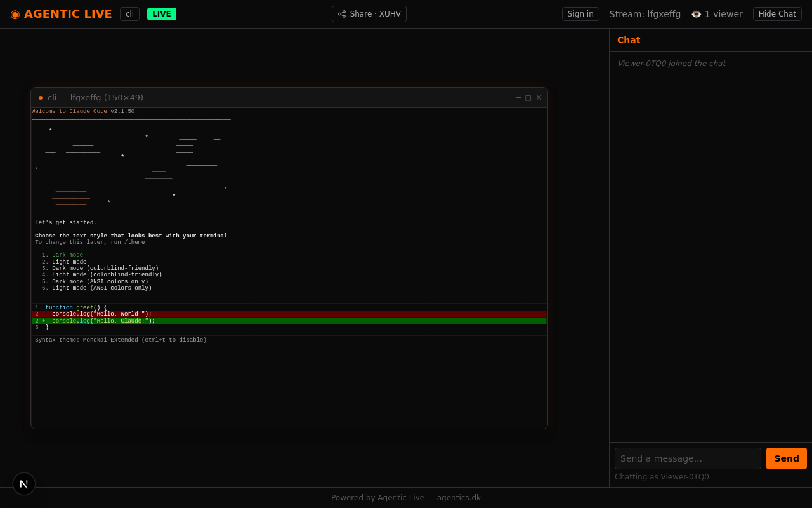
Task: Click the eye viewer count icon
Action: 696,14
